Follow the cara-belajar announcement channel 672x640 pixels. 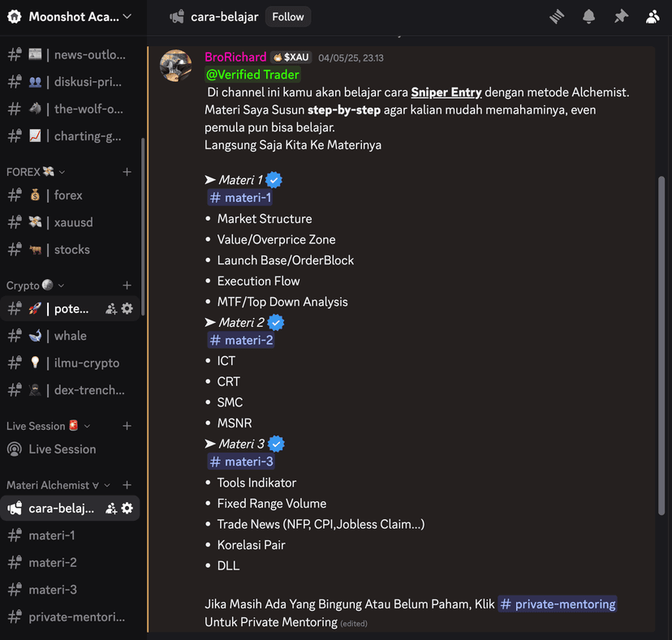[x=288, y=17]
